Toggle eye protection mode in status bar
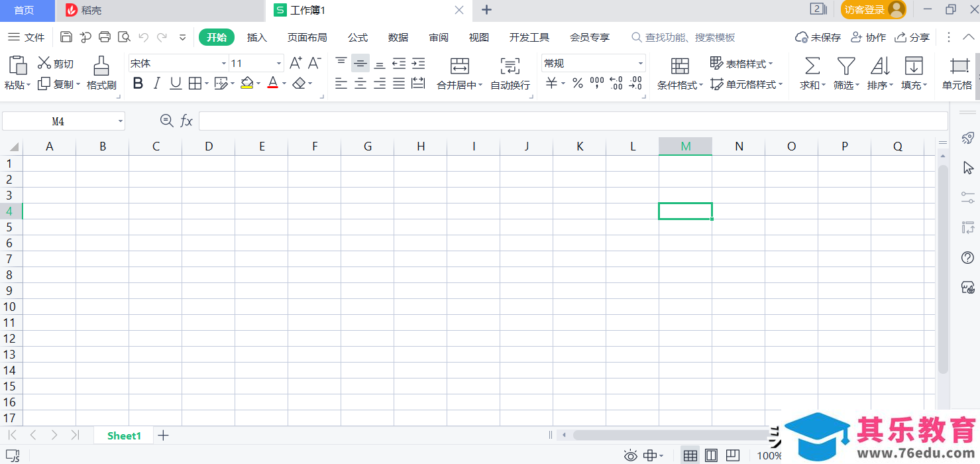 pyautogui.click(x=631, y=455)
